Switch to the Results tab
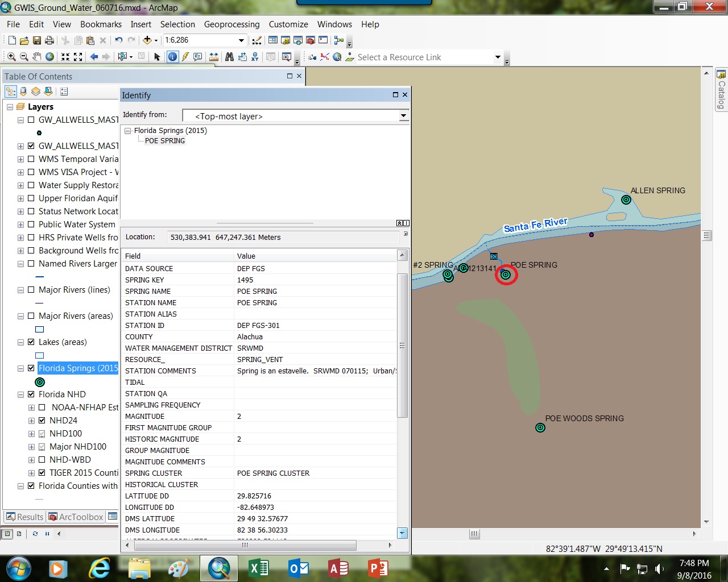This screenshot has height=582, width=728. [24, 517]
